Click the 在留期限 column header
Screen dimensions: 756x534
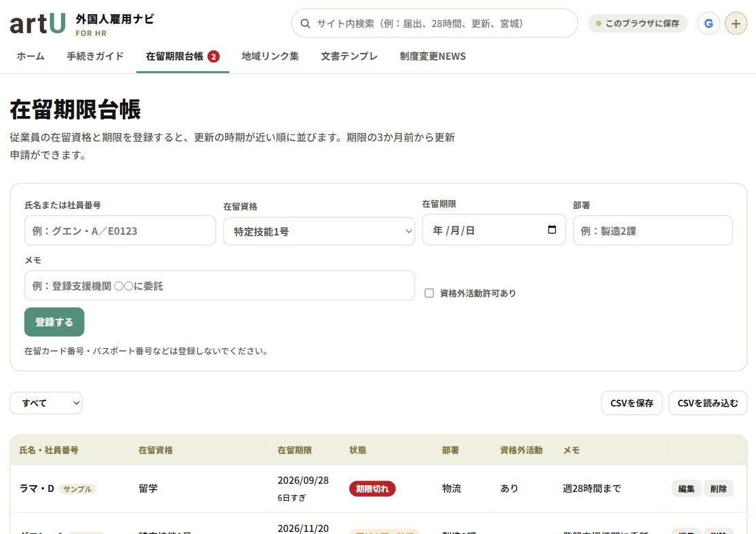pos(294,450)
